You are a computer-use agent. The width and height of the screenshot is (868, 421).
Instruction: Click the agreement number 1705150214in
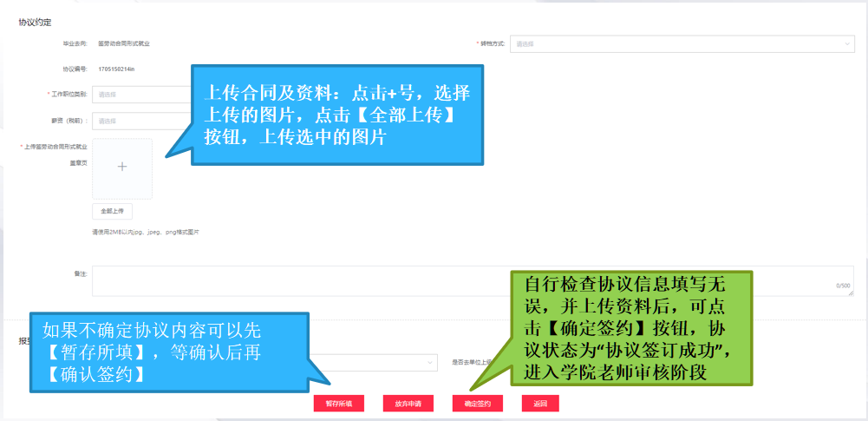coord(118,69)
